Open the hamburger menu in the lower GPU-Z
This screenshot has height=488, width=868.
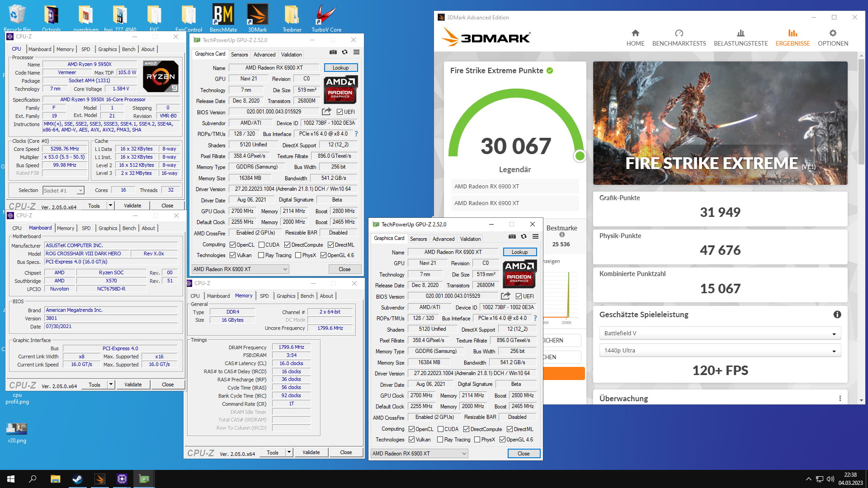pos(535,236)
